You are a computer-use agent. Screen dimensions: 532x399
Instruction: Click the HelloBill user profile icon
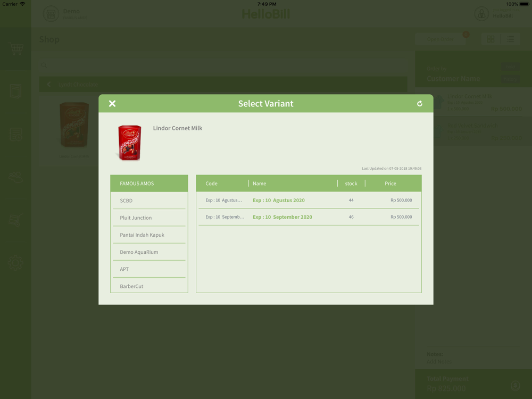point(481,14)
